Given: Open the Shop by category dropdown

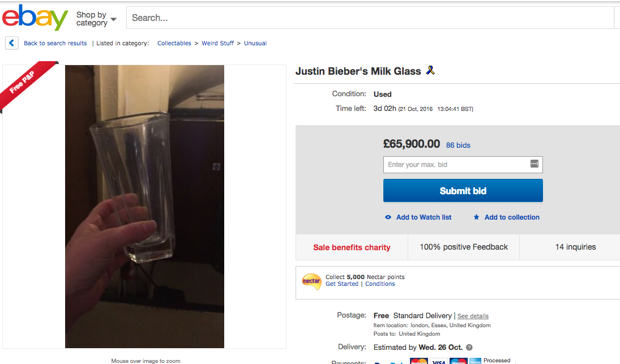Looking at the screenshot, I should pos(96,19).
